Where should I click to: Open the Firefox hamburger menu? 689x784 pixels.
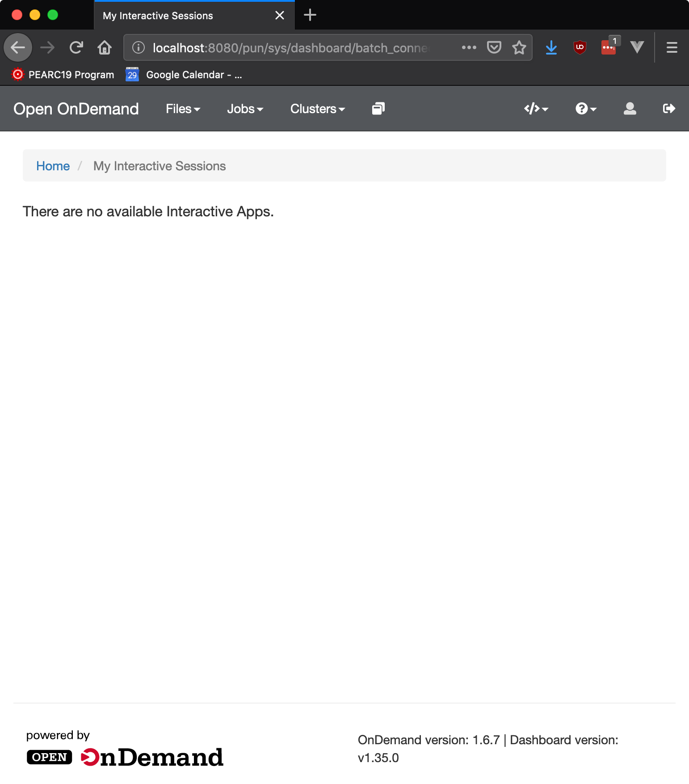tap(672, 47)
